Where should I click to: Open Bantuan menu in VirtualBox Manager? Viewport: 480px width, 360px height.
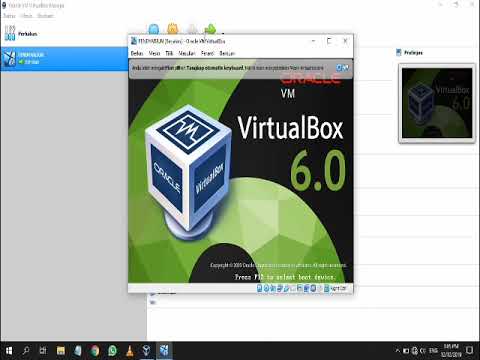point(45,16)
